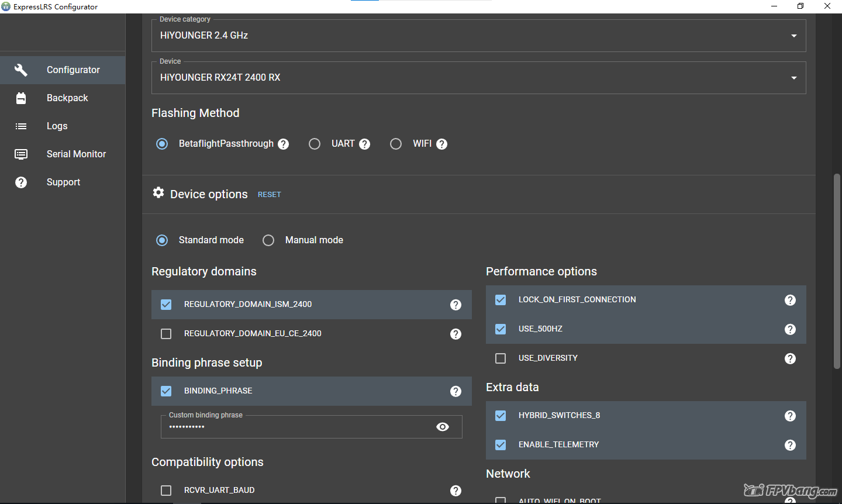This screenshot has width=842, height=504.
Task: Click the ExpressLRS app icon in title bar
Action: click(6, 6)
